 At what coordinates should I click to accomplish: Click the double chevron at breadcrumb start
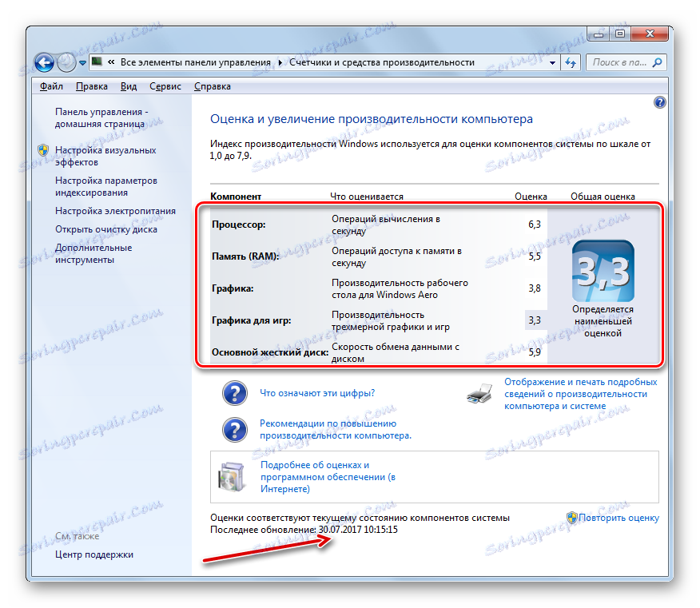[x=111, y=62]
